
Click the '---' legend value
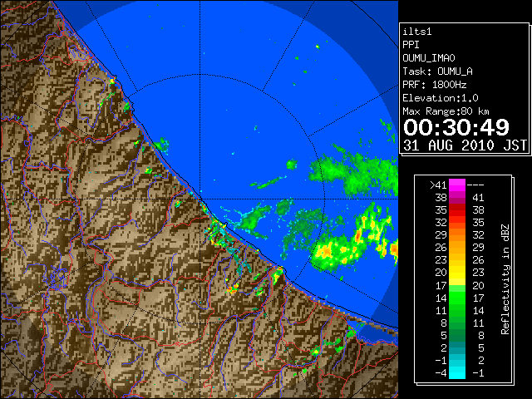click(475, 185)
